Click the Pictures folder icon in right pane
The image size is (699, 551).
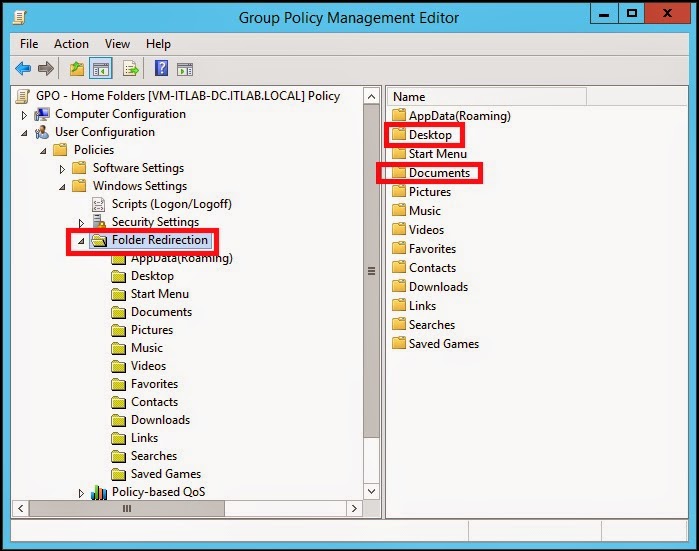point(399,192)
